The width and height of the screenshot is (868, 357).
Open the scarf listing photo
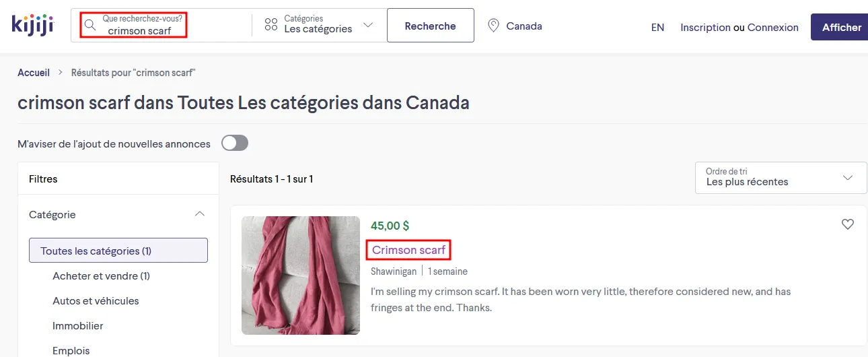pos(301,275)
